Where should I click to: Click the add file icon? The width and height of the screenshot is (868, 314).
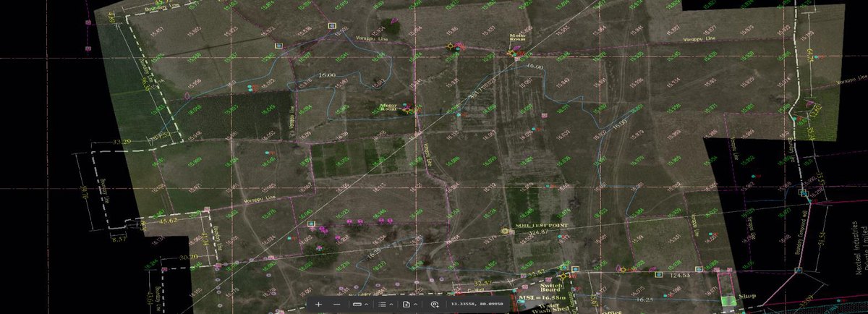407,305
